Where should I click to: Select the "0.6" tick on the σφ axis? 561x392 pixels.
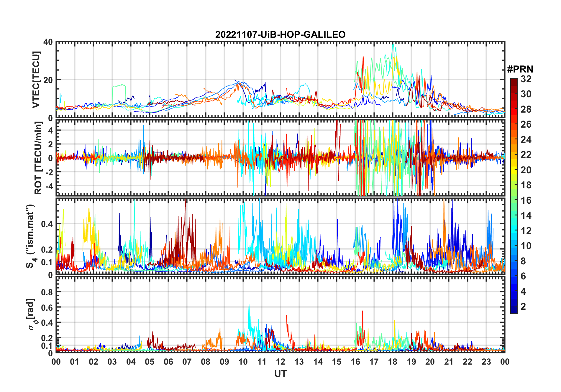pos(47,307)
